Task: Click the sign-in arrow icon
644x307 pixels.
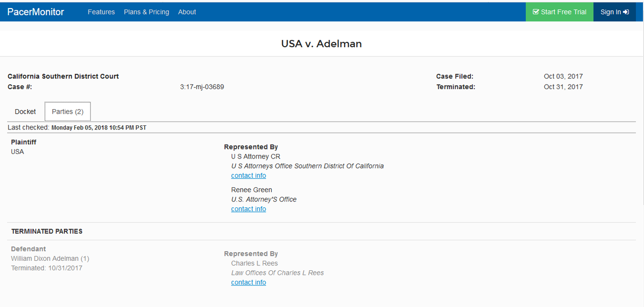Action: (626, 12)
